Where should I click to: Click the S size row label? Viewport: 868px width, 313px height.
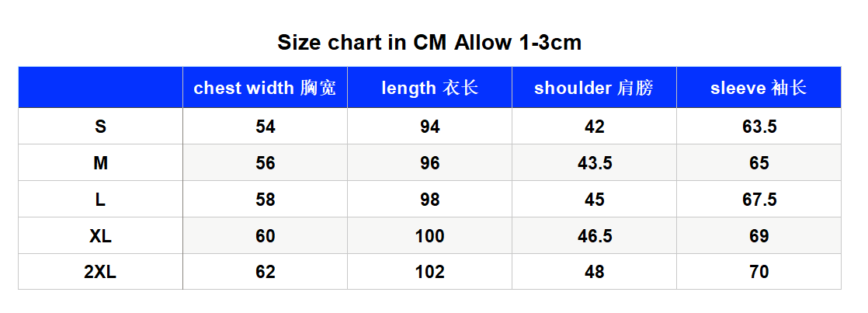click(100, 127)
